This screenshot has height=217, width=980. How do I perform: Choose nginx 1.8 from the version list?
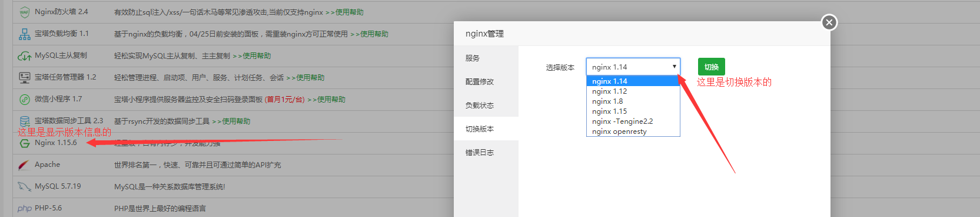pyautogui.click(x=633, y=101)
